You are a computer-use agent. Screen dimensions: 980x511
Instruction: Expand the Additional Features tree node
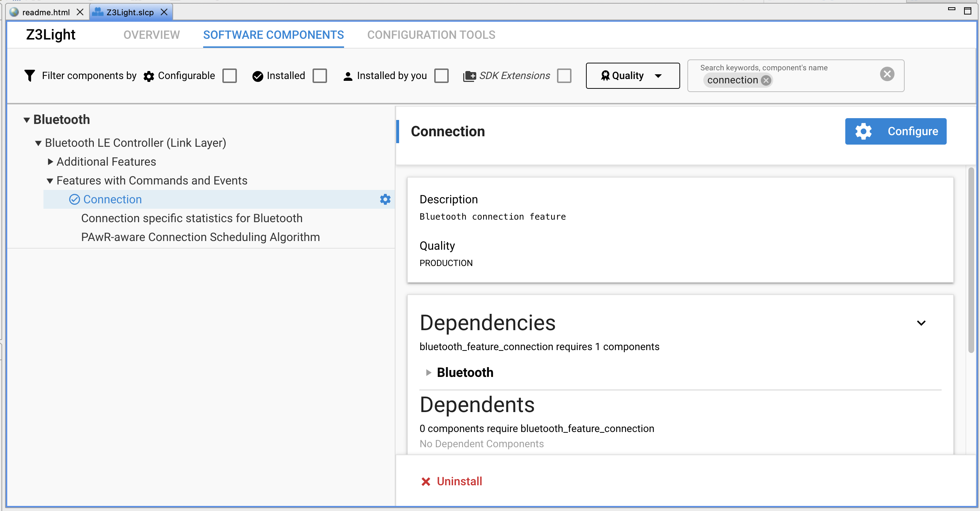50,161
